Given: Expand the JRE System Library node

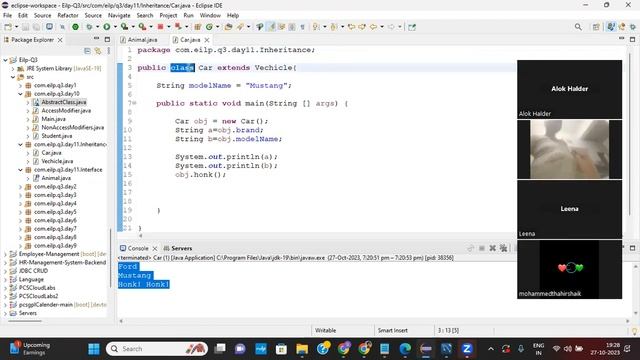Looking at the screenshot, I should pos(13,69).
